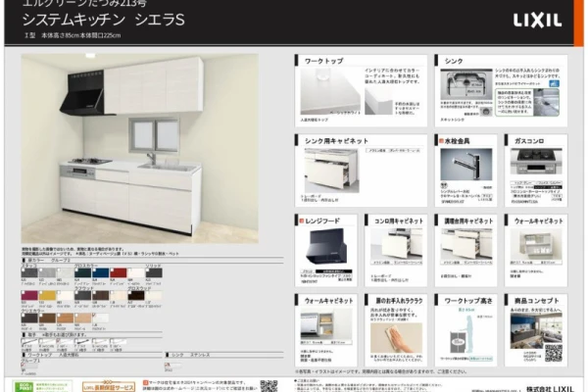The width and height of the screenshot is (588, 392).
Task: Click the QR code at the bottom center
Action: click(x=268, y=385)
